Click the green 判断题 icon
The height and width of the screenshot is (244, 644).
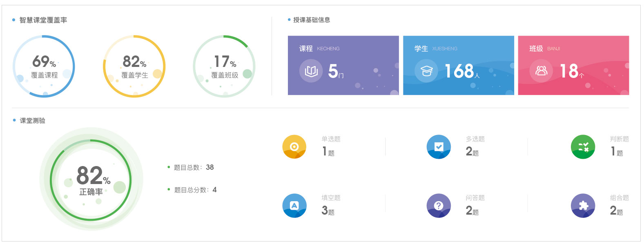(583, 147)
